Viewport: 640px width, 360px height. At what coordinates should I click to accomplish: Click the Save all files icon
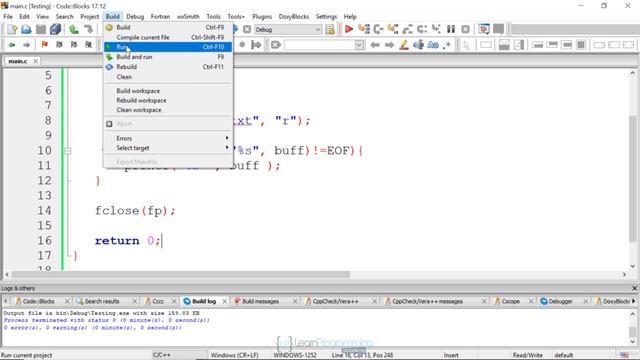click(x=56, y=29)
